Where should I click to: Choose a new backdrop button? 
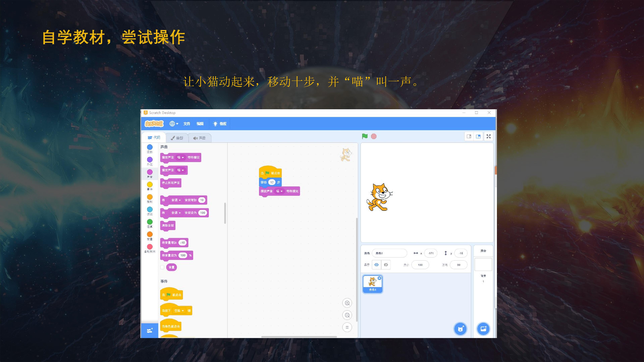483,329
